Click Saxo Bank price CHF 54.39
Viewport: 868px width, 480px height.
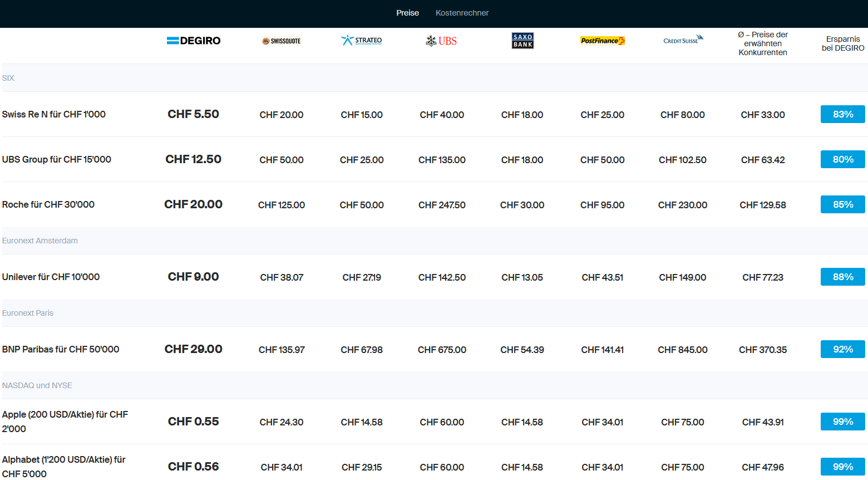pos(522,350)
